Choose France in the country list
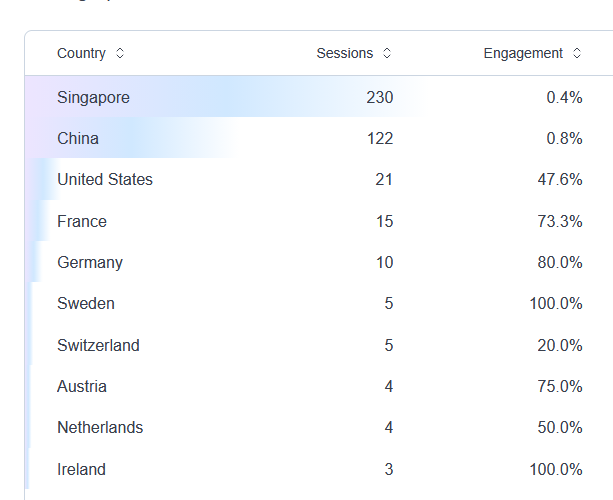Screen dimensions: 613x500 (x=82, y=221)
